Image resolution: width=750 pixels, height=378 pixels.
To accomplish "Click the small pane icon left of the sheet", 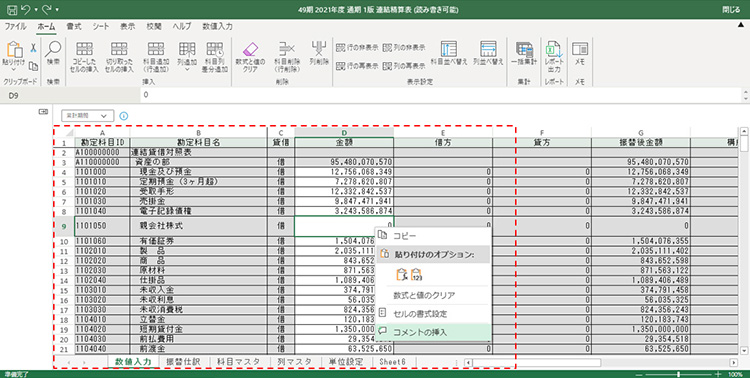I will [43, 112].
